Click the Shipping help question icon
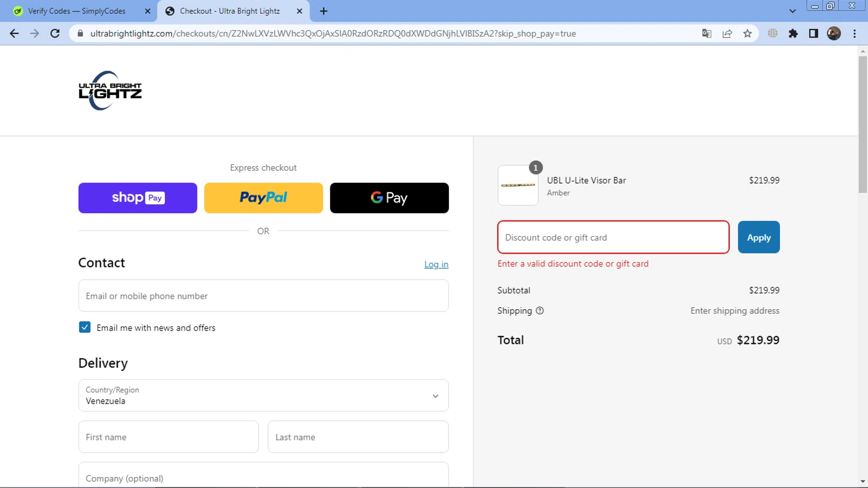This screenshot has width=868, height=488. click(x=540, y=311)
